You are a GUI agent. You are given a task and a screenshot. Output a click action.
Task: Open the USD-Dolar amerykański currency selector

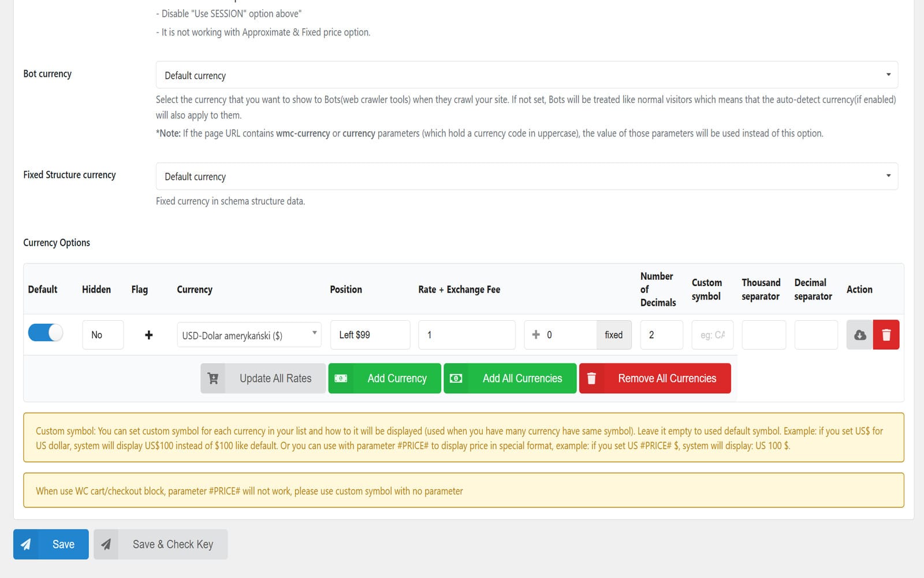click(x=249, y=335)
